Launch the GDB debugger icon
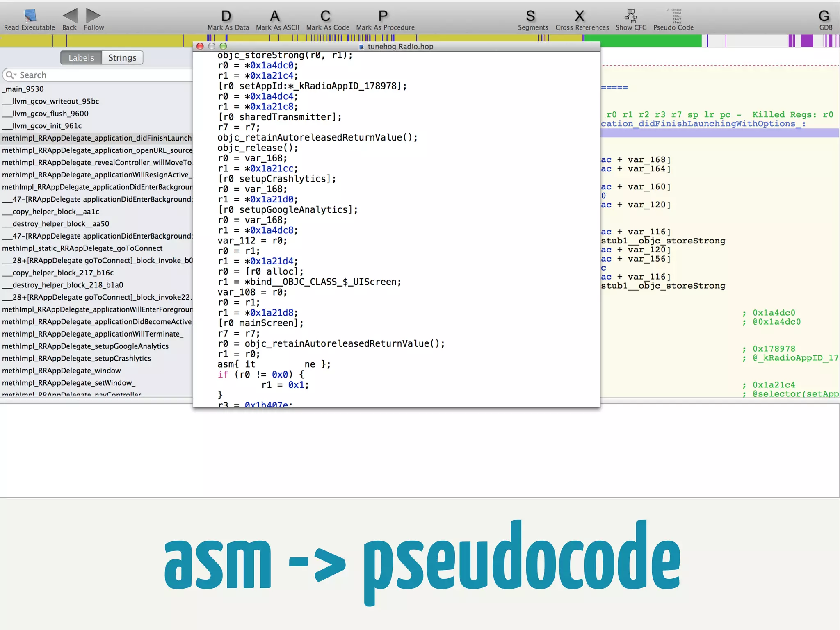840x630 pixels. (824, 16)
